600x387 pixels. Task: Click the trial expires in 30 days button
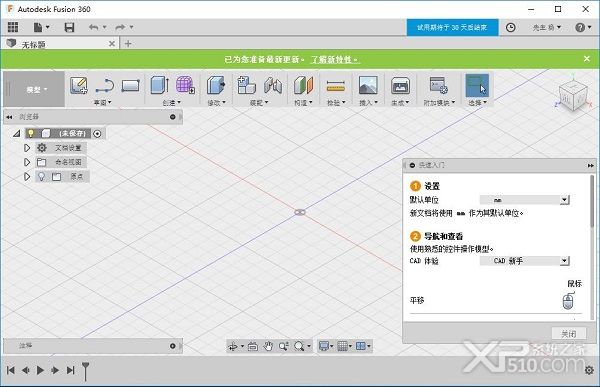[x=452, y=27]
